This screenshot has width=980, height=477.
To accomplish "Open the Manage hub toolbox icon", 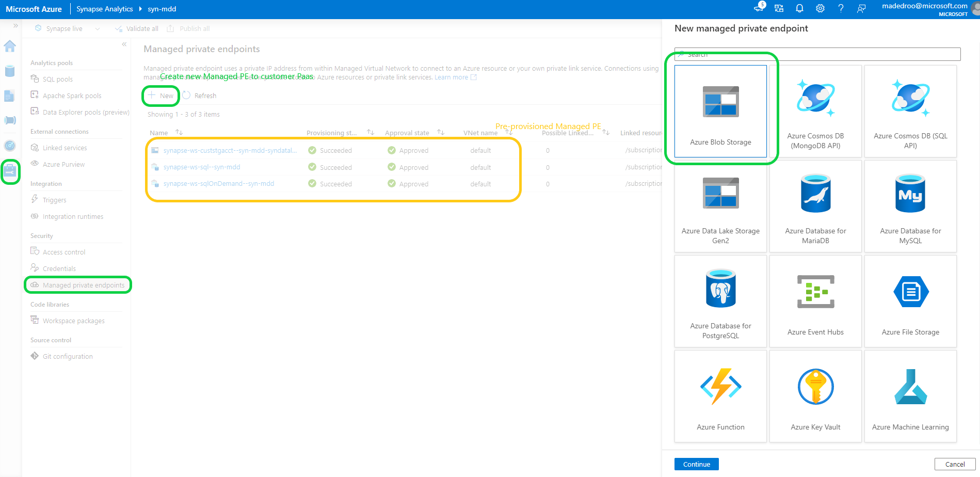I will click(10, 171).
